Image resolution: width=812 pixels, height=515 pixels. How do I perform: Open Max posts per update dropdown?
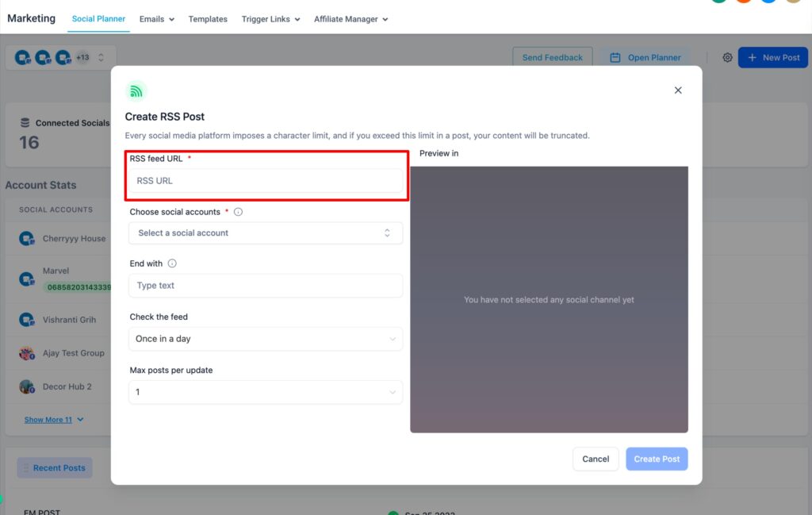pyautogui.click(x=266, y=392)
